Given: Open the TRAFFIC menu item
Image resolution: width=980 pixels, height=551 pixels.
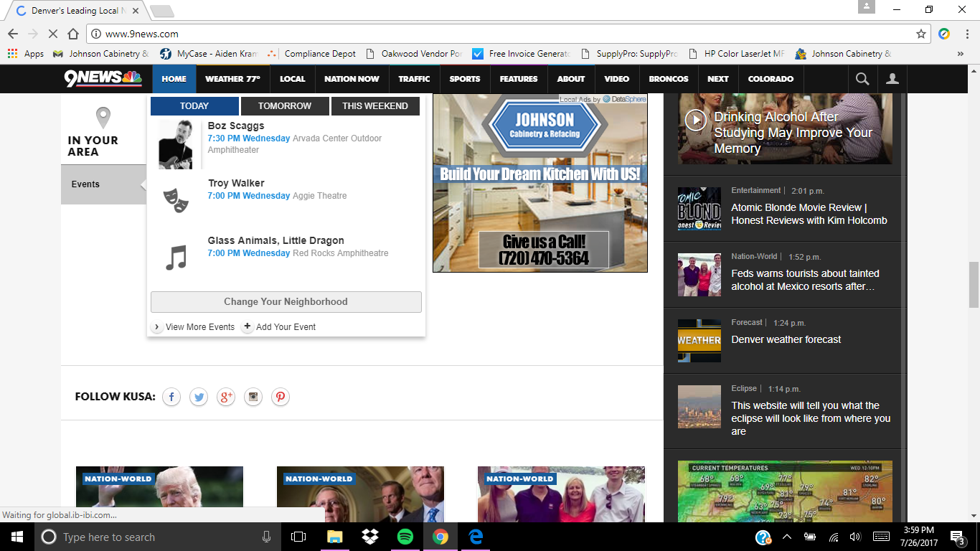Looking at the screenshot, I should pyautogui.click(x=415, y=79).
